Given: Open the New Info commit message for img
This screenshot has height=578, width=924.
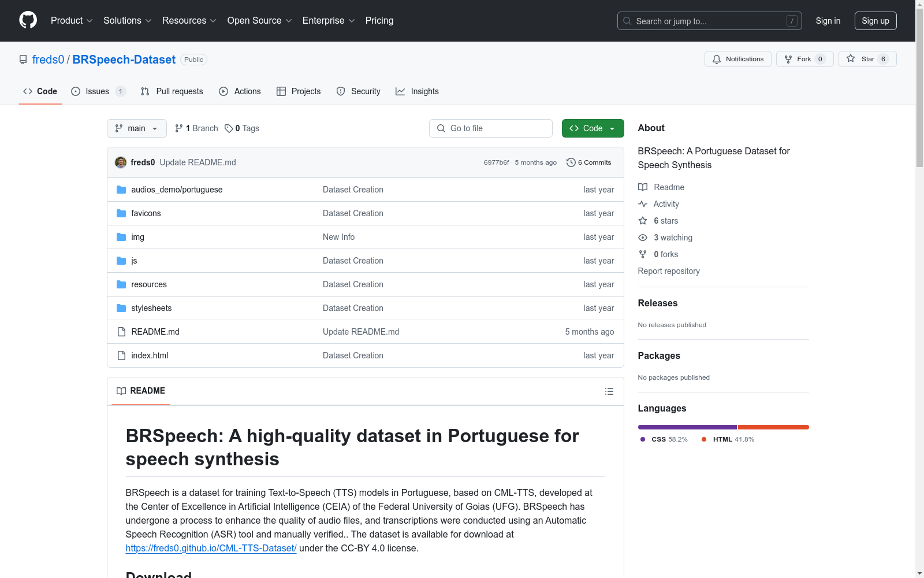Looking at the screenshot, I should [338, 237].
